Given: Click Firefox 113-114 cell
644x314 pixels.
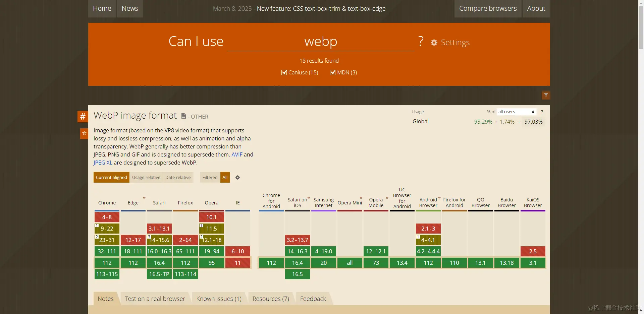Looking at the screenshot, I should pos(185,274).
